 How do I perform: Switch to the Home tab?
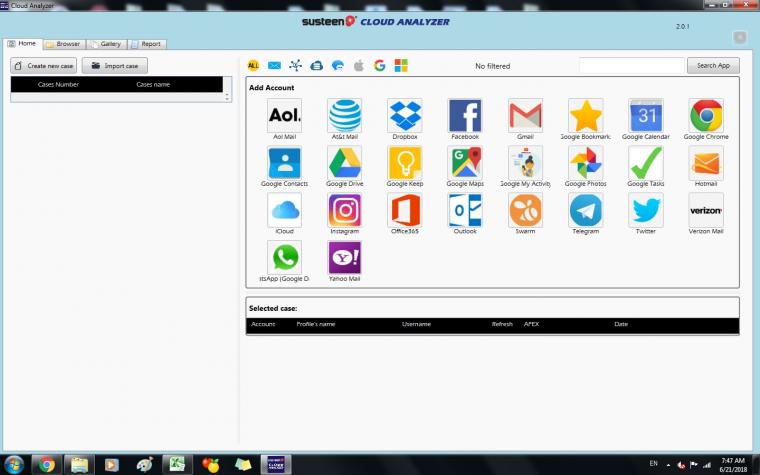(x=22, y=44)
